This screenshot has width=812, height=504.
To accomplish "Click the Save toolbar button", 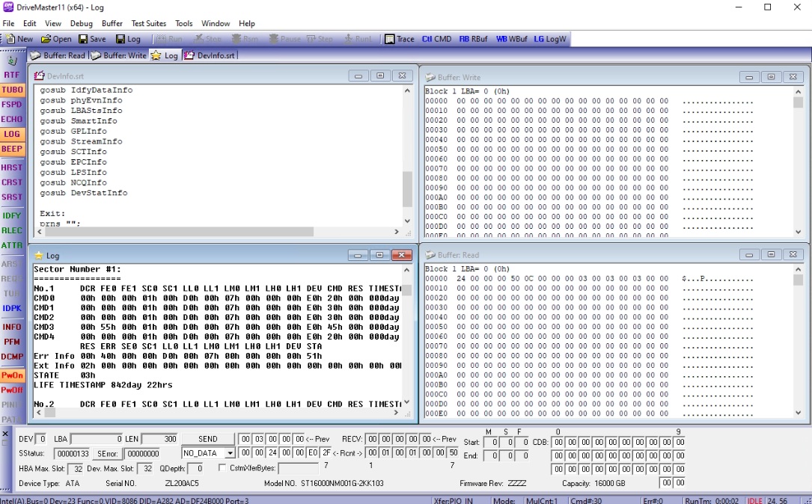I will 92,39.
